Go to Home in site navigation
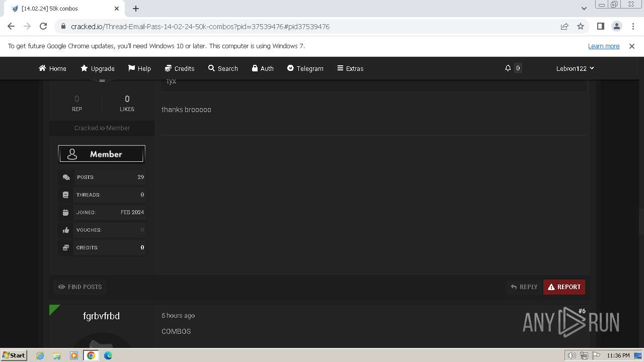 [x=53, y=68]
